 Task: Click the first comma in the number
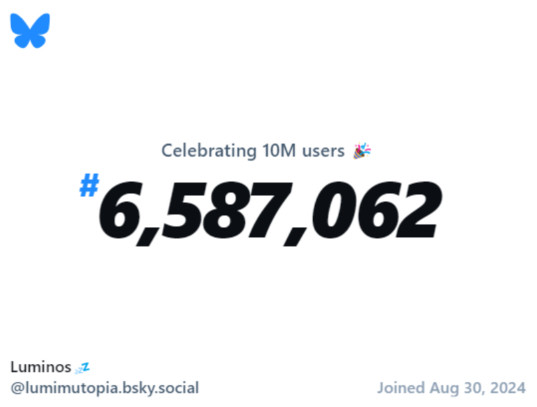(x=147, y=236)
